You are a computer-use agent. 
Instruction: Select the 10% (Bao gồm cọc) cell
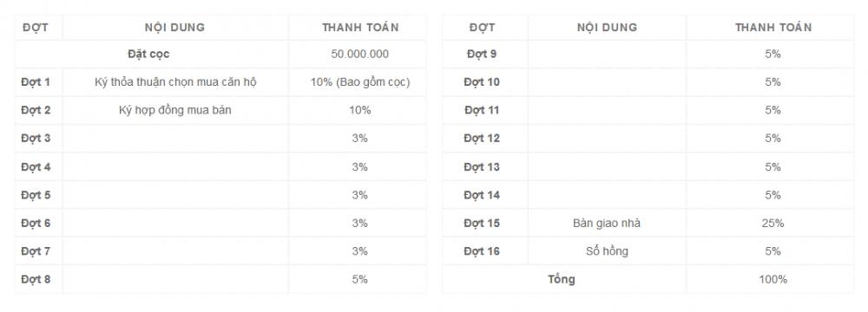360,82
